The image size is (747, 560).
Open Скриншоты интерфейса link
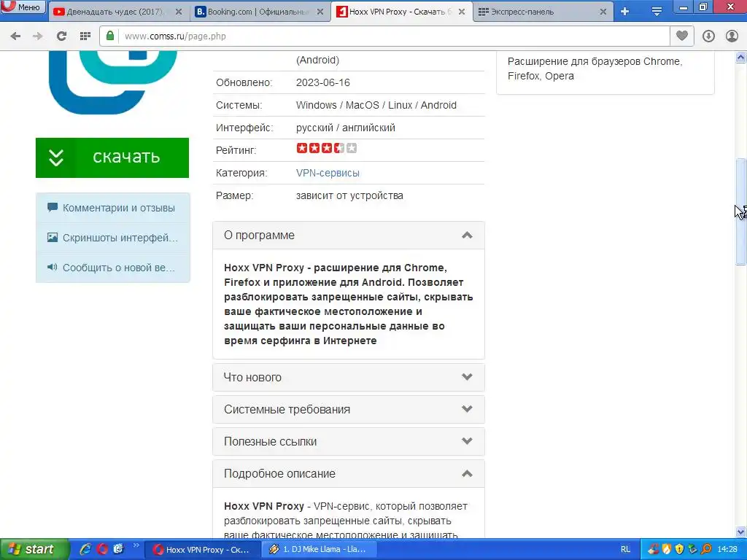[x=112, y=238]
